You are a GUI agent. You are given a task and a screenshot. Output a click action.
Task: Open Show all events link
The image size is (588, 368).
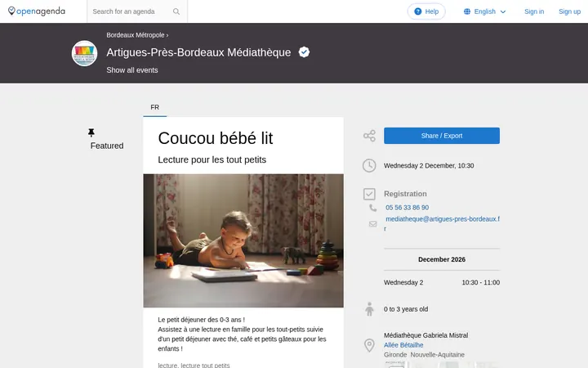(x=132, y=70)
